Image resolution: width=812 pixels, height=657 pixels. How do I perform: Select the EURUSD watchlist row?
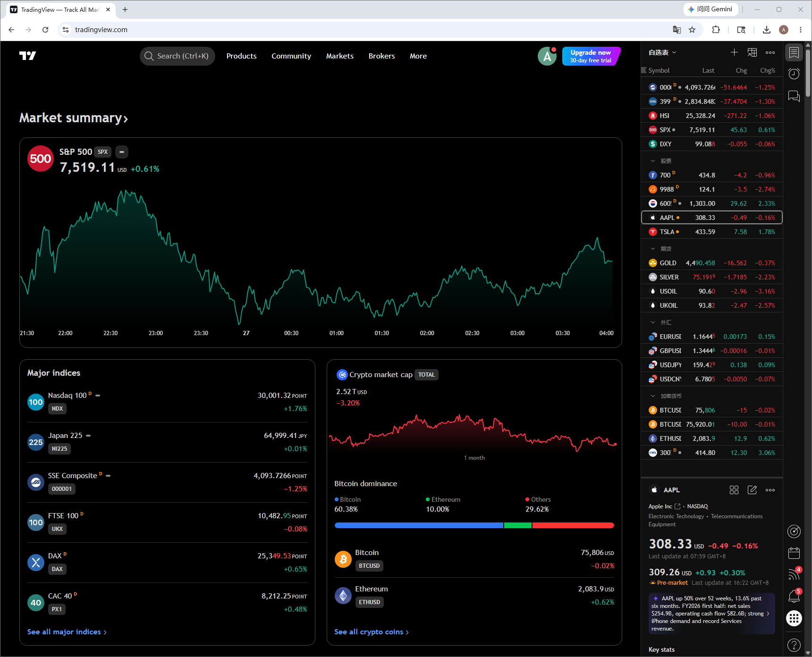click(x=712, y=337)
